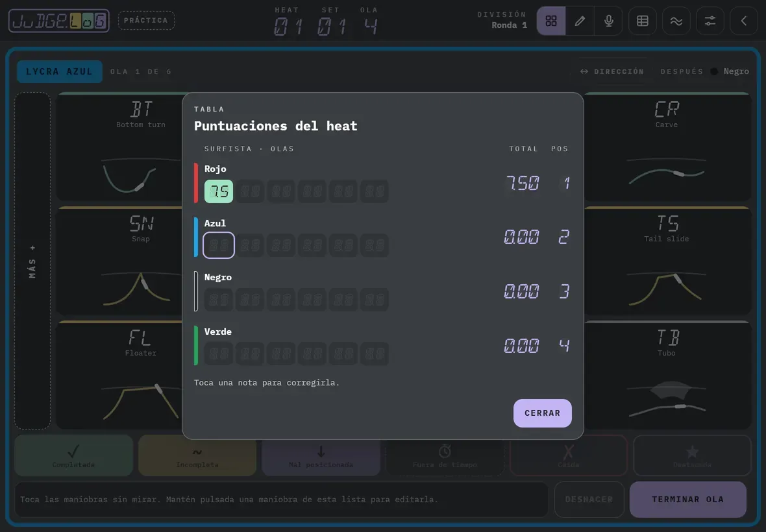
Task: Select the Lycra Azul surfer tab
Action: (59, 71)
